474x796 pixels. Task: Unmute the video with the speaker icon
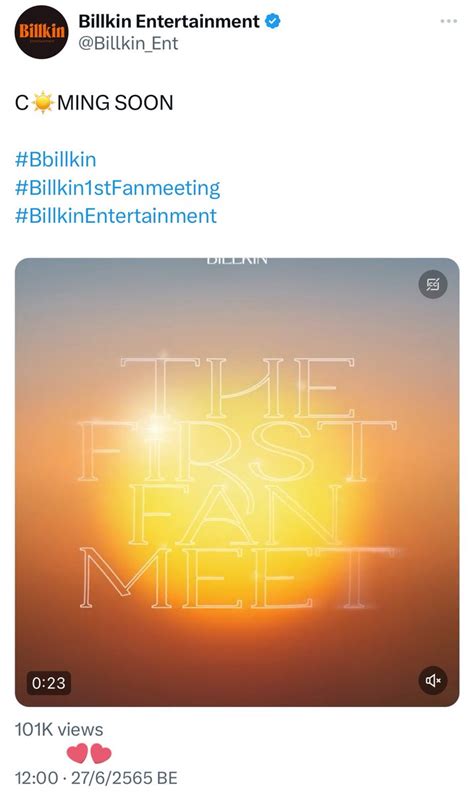pyautogui.click(x=432, y=680)
